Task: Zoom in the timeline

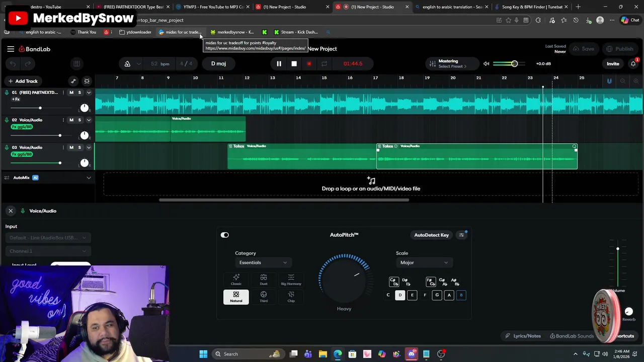Action: coord(636,81)
